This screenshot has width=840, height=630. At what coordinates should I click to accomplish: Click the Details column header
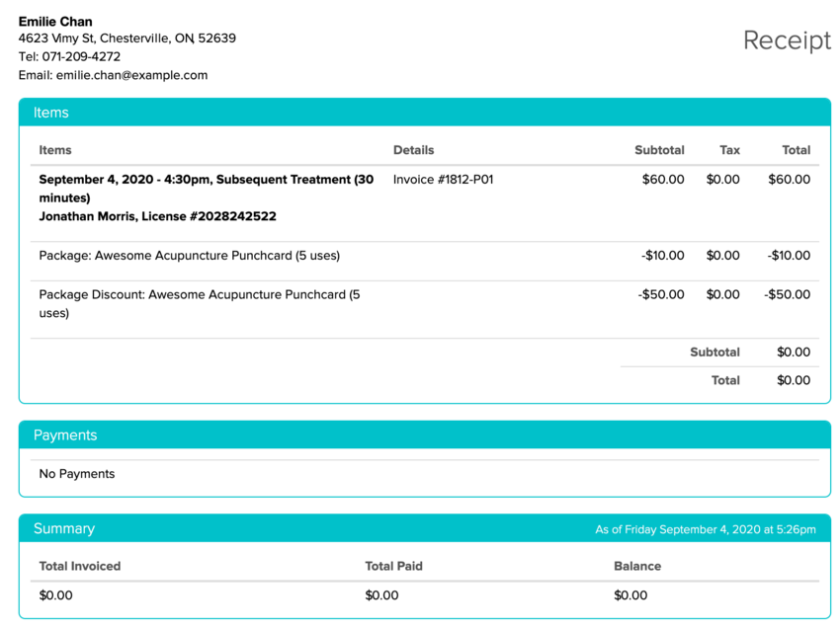click(413, 150)
